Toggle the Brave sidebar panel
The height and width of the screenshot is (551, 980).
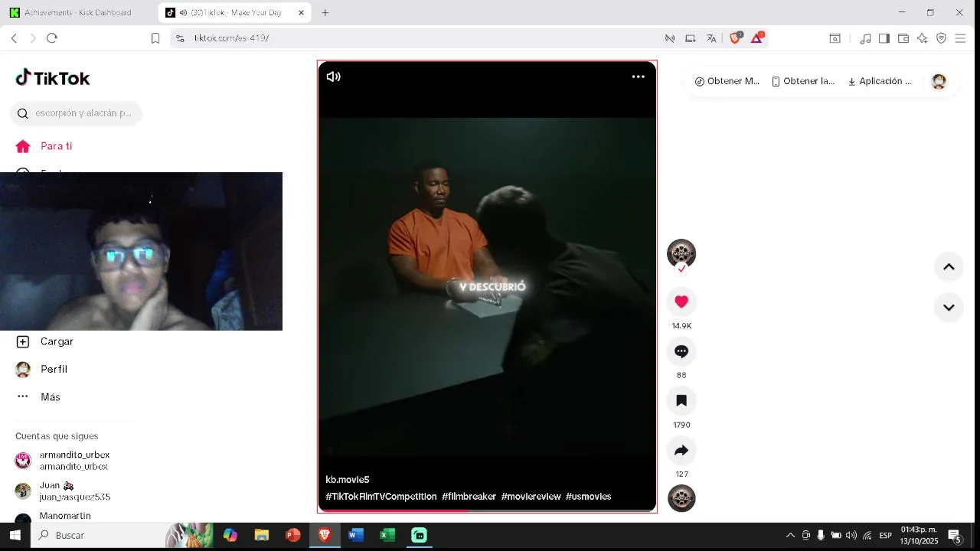(x=884, y=38)
